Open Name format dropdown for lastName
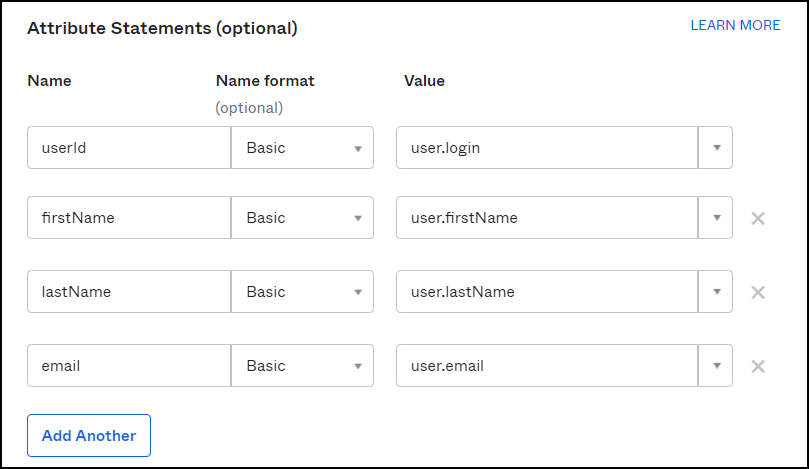 pos(302,292)
